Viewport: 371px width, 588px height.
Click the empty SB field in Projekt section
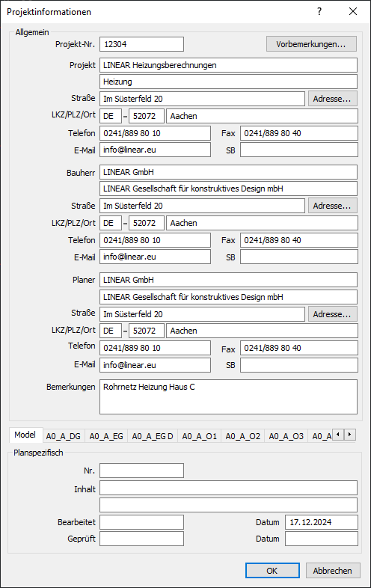coord(299,150)
